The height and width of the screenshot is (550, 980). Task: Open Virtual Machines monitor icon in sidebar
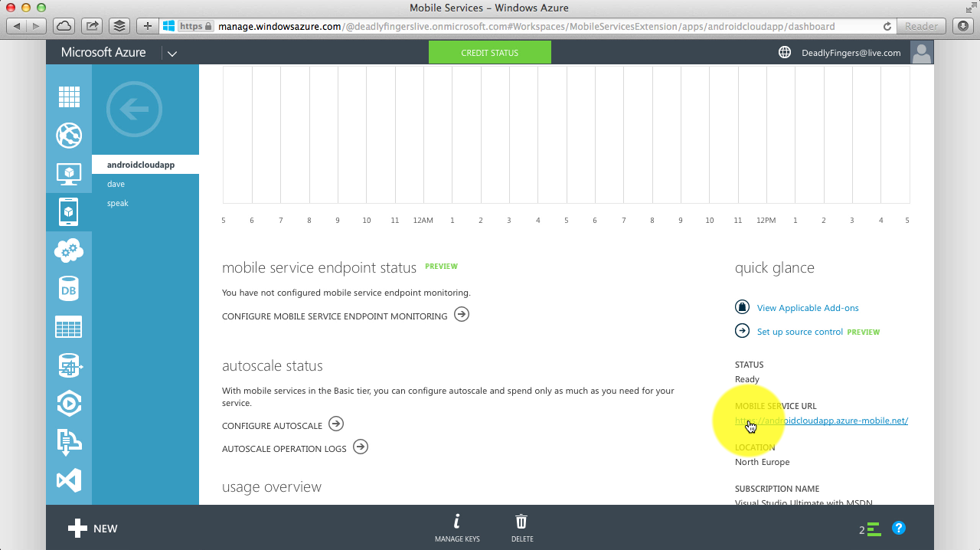coord(69,174)
